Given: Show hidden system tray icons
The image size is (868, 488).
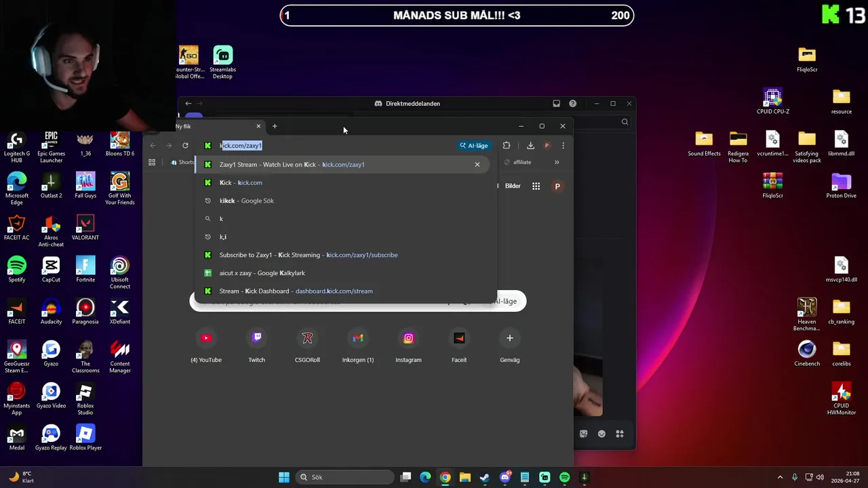Looking at the screenshot, I should click(780, 477).
